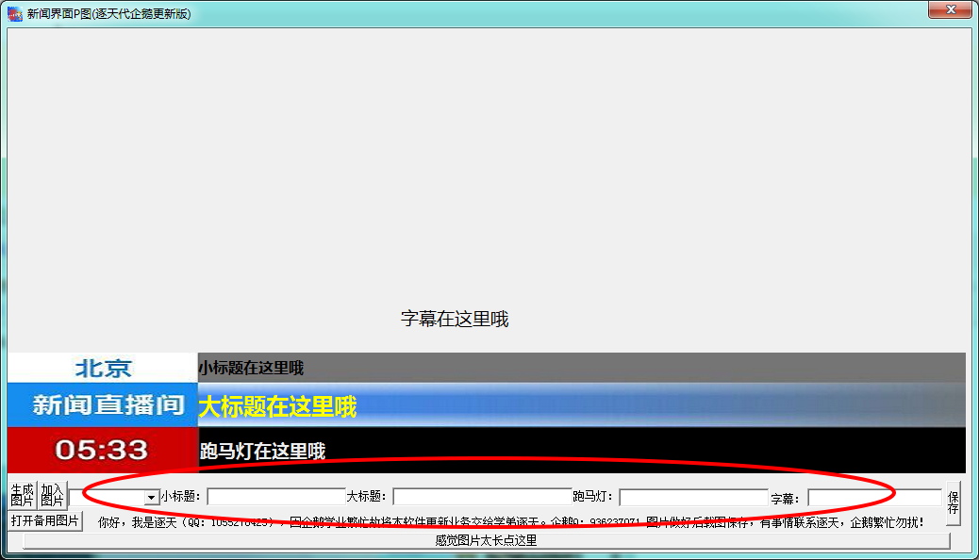The width and height of the screenshot is (979, 560).
Task: Click the 保存 button
Action: 954,503
